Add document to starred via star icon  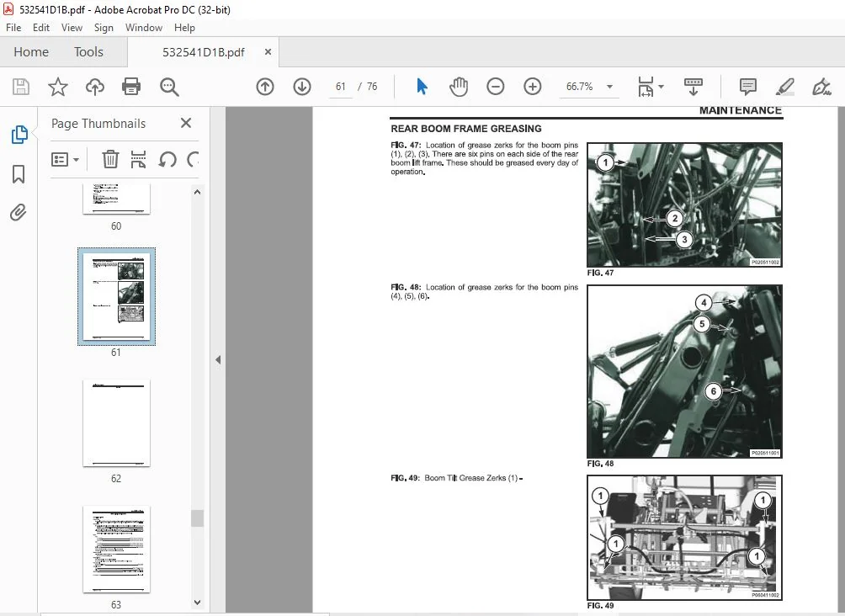click(x=58, y=87)
